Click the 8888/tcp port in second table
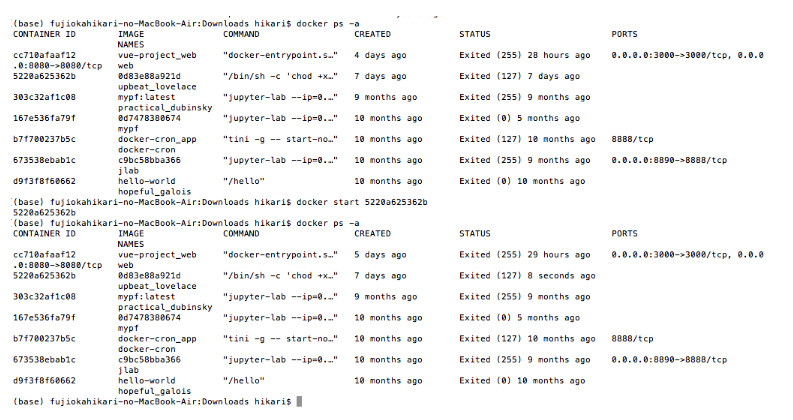The width and height of the screenshot is (793, 420). pos(632,339)
